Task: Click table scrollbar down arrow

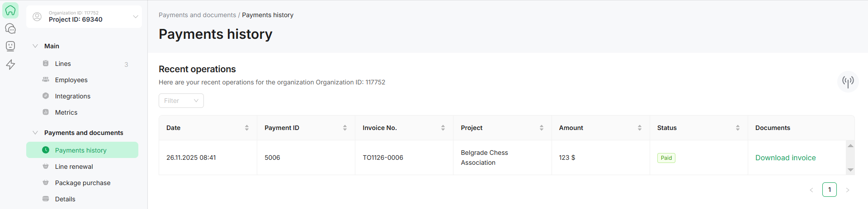Action: (x=850, y=170)
